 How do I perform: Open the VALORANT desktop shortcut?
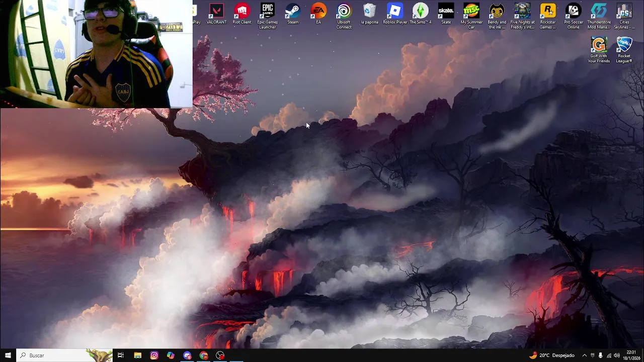point(216,14)
